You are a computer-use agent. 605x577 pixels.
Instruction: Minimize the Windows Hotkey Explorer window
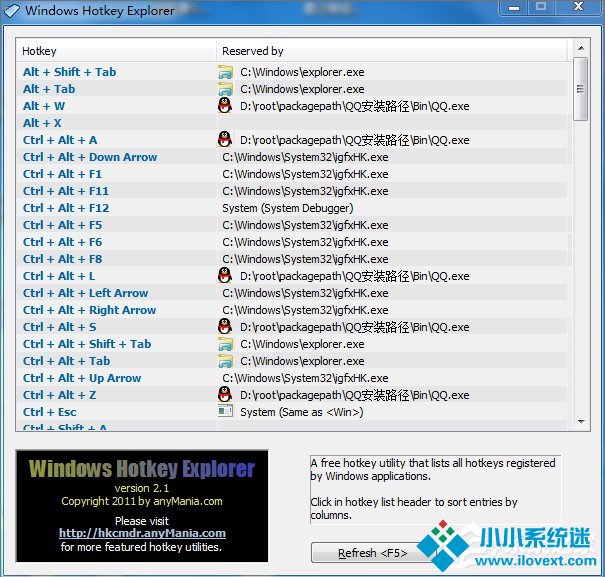point(514,8)
